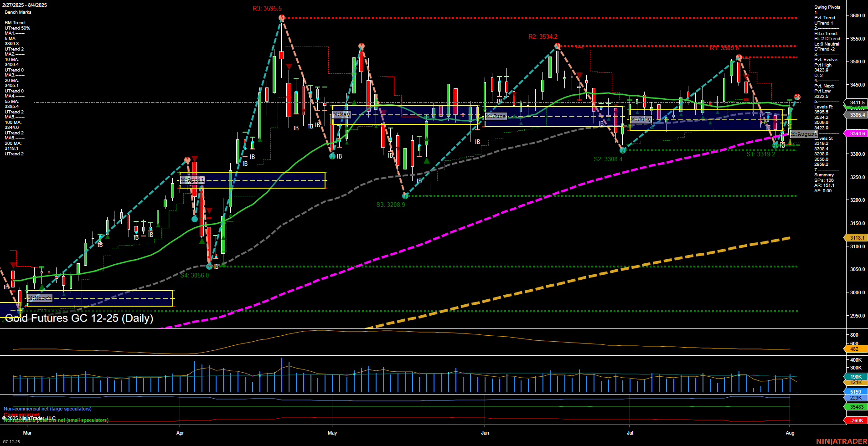Viewport: 868px width, 446px height.
Task: Click the Gold Futures GC 12-25 (Daily) title
Action: click(79, 318)
